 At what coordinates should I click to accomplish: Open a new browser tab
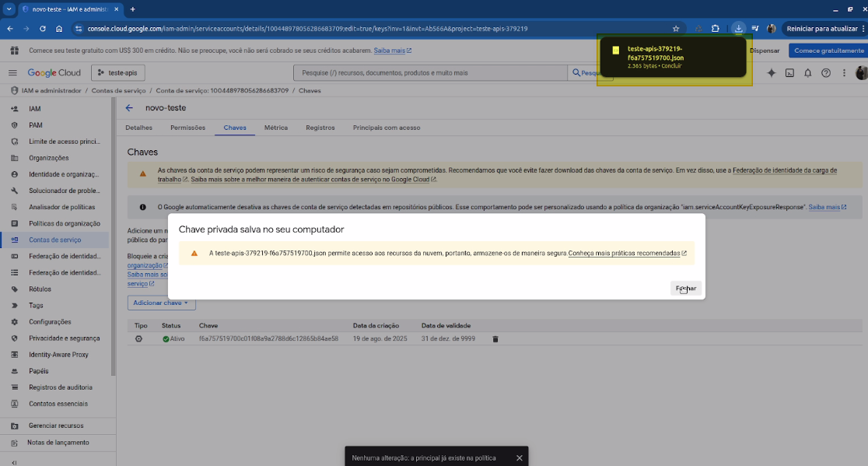[133, 9]
